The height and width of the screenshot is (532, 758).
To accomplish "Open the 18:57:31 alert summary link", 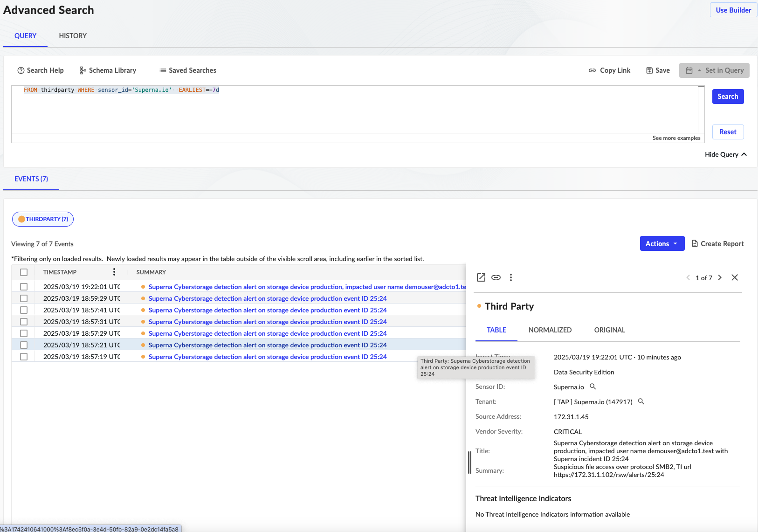I will click(x=268, y=322).
